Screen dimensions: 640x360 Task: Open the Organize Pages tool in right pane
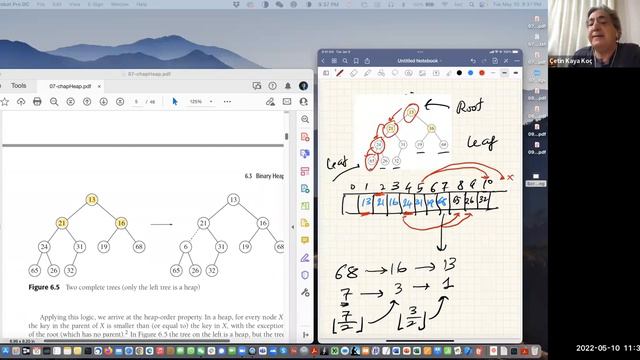[305, 171]
